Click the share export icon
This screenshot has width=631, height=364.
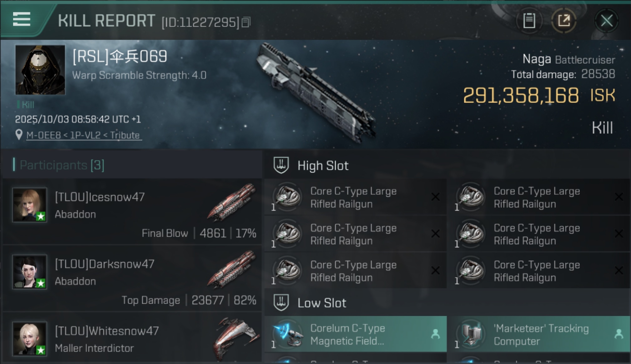coord(564,21)
